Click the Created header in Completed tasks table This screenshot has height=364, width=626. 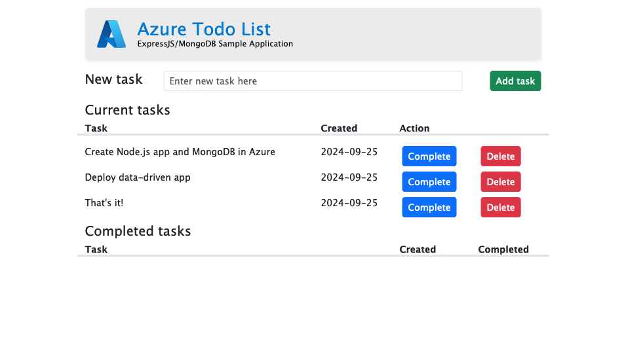[418, 249]
